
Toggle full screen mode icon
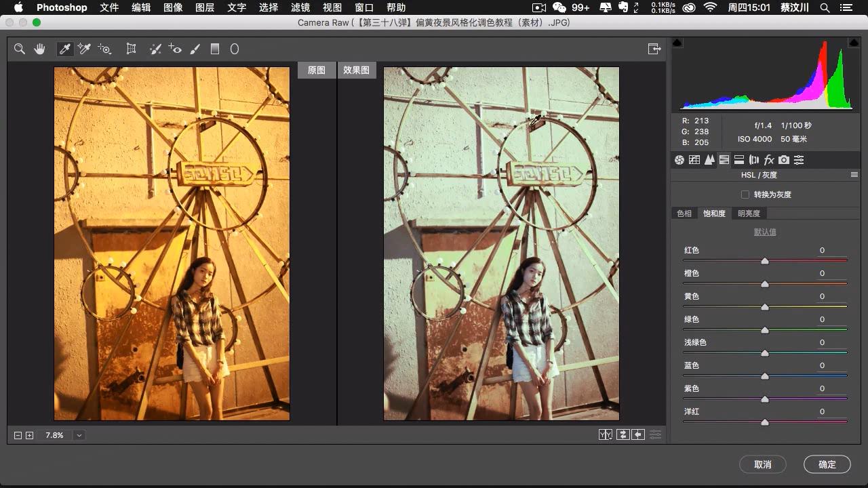pyautogui.click(x=654, y=49)
